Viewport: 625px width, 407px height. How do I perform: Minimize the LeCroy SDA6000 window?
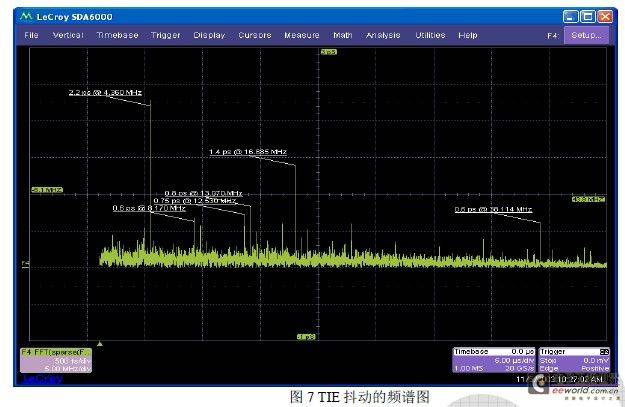coord(570,16)
